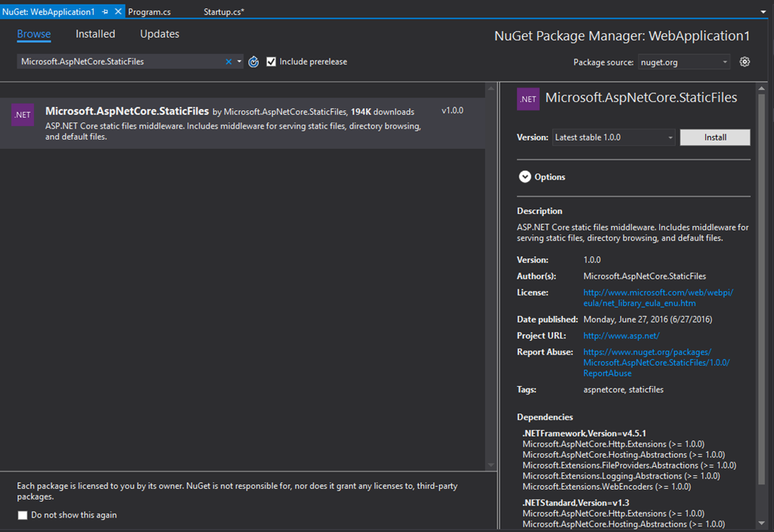This screenshot has width=774, height=532.
Task: Click '.NETFramework,Version=v4.5.1' dependency group
Action: pyautogui.click(x=584, y=433)
